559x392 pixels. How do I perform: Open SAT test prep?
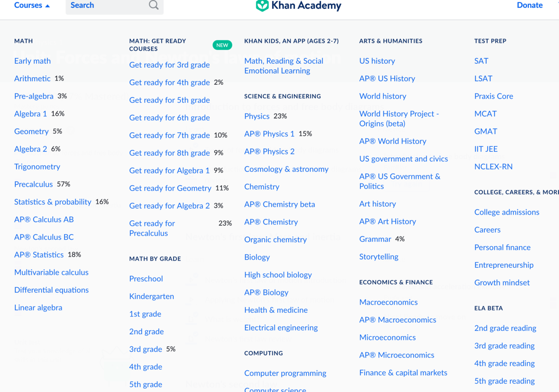coord(481,61)
